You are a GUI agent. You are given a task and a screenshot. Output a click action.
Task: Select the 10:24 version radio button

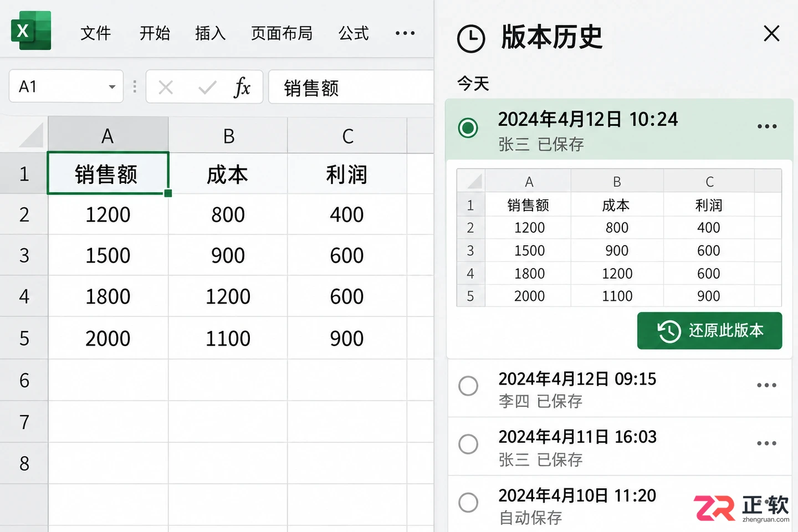pyautogui.click(x=468, y=128)
